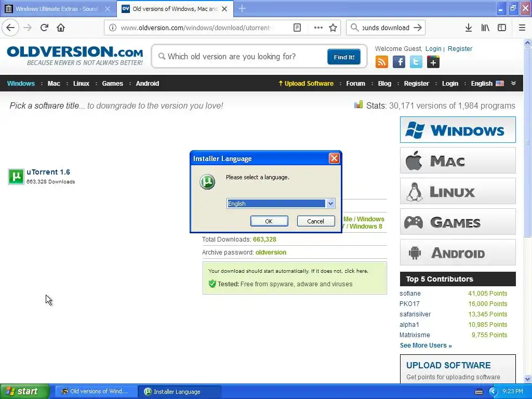The image size is (532, 399).
Task: Toggle the sidebar icon in toolbar
Action: tap(502, 28)
